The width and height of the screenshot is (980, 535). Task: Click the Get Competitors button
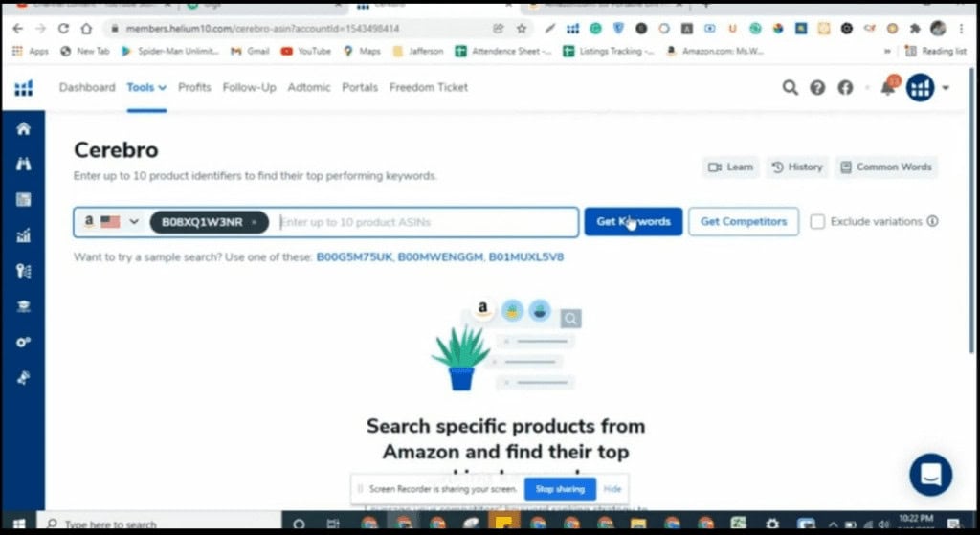(743, 222)
